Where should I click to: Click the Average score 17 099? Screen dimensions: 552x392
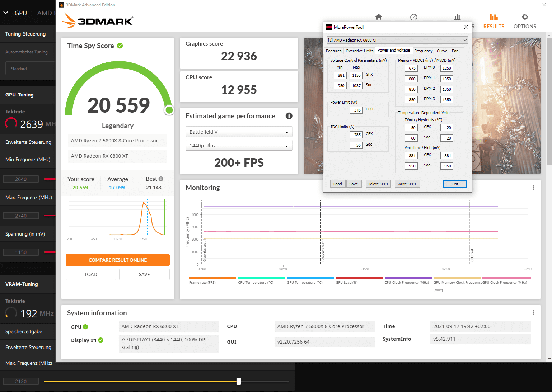(x=117, y=188)
